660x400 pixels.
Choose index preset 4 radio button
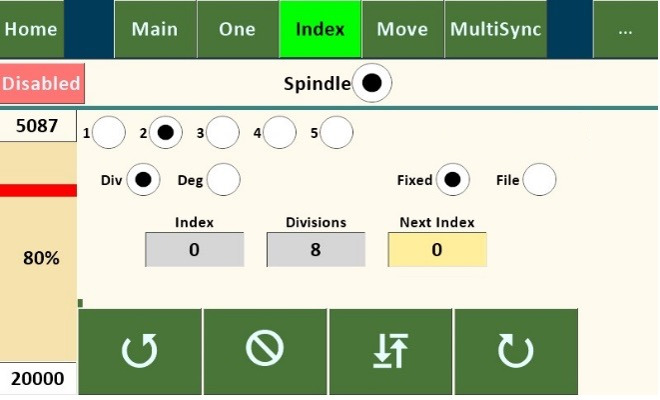(279, 131)
